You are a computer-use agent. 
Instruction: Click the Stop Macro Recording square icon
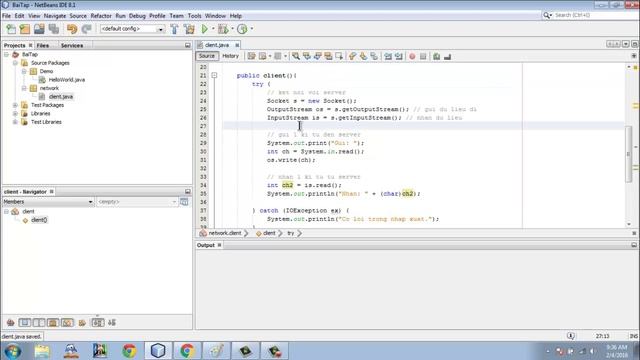point(423,56)
